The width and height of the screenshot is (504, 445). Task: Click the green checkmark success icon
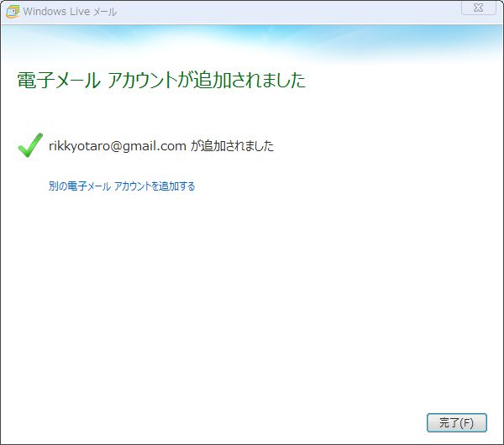click(30, 145)
